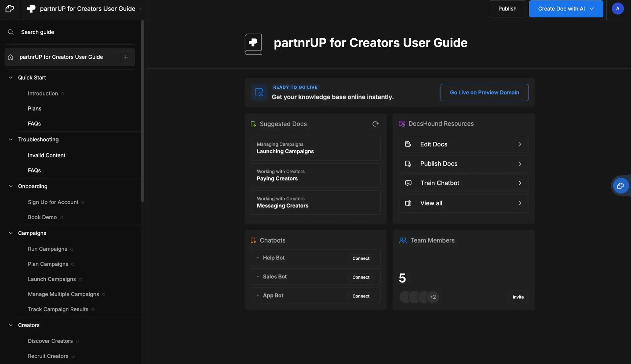Open Track Campaign Results page

58,310
